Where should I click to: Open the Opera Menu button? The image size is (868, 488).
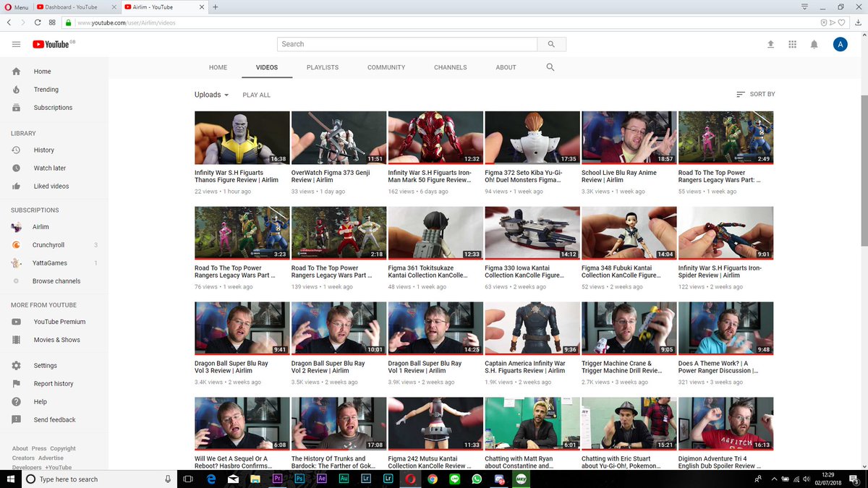pyautogui.click(x=16, y=7)
